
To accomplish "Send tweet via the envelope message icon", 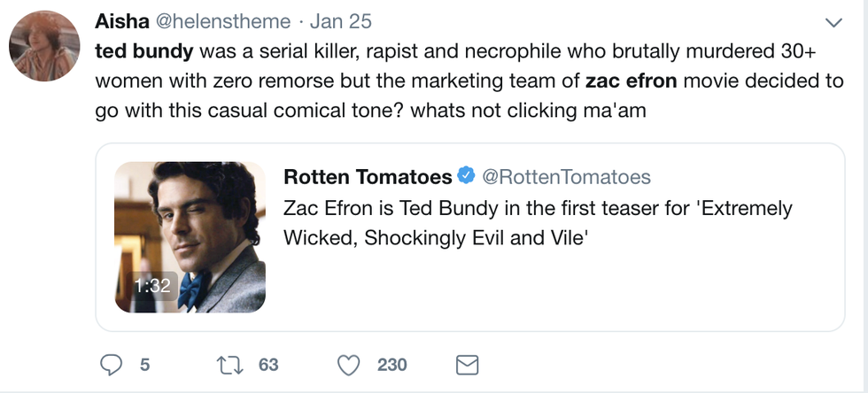I will point(466,365).
